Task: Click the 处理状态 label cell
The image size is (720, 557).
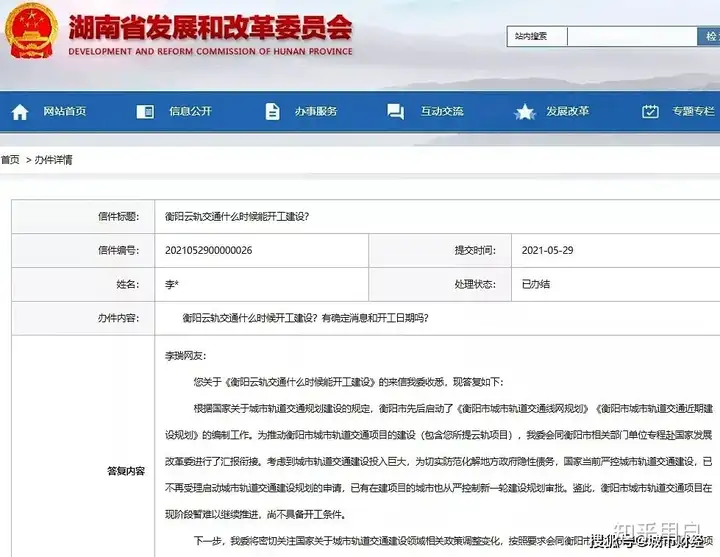Action: point(440,284)
